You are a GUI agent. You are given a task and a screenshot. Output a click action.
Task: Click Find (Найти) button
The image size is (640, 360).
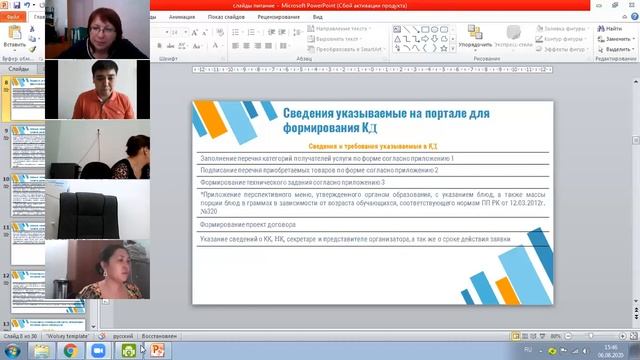610,29
